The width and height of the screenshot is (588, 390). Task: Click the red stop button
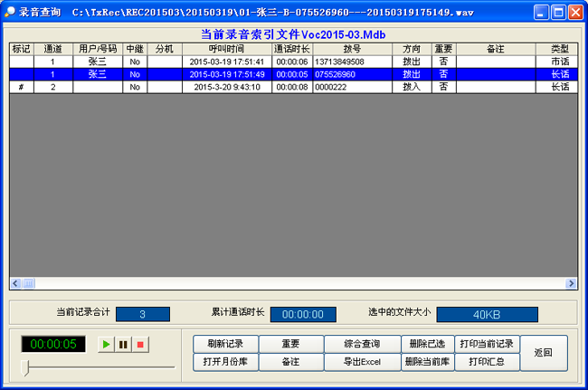click(x=139, y=345)
